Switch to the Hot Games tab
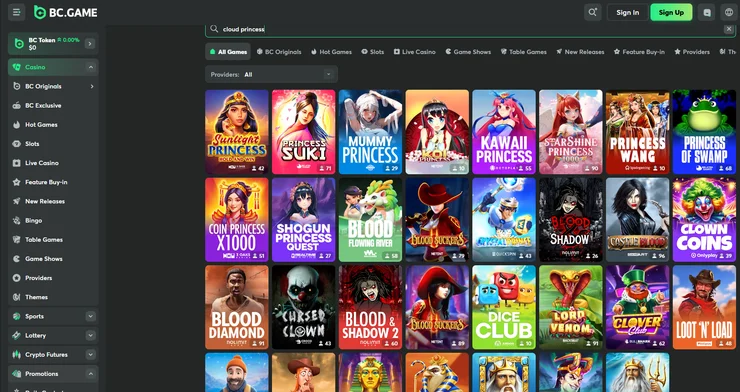The height and width of the screenshot is (392, 740). coord(331,52)
